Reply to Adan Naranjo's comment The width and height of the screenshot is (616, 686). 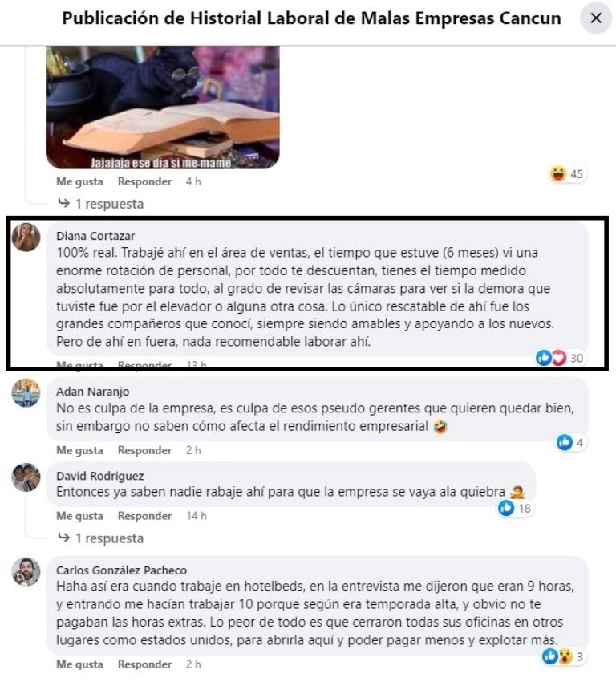[x=144, y=450]
